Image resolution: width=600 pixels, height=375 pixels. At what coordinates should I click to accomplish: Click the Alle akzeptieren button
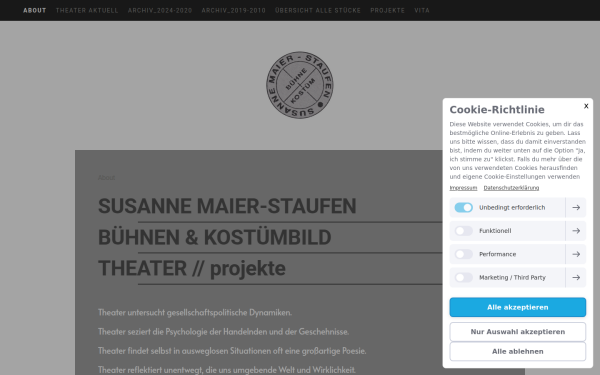(x=517, y=307)
